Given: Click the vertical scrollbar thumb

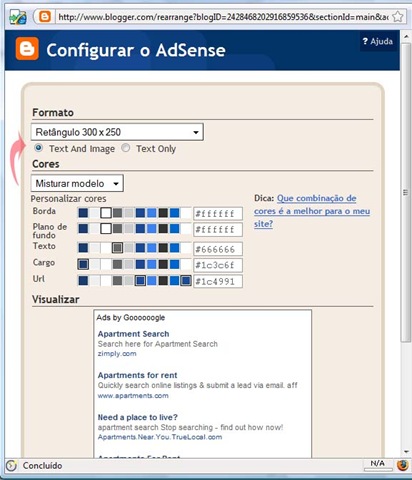Looking at the screenshot, I should tap(406, 192).
